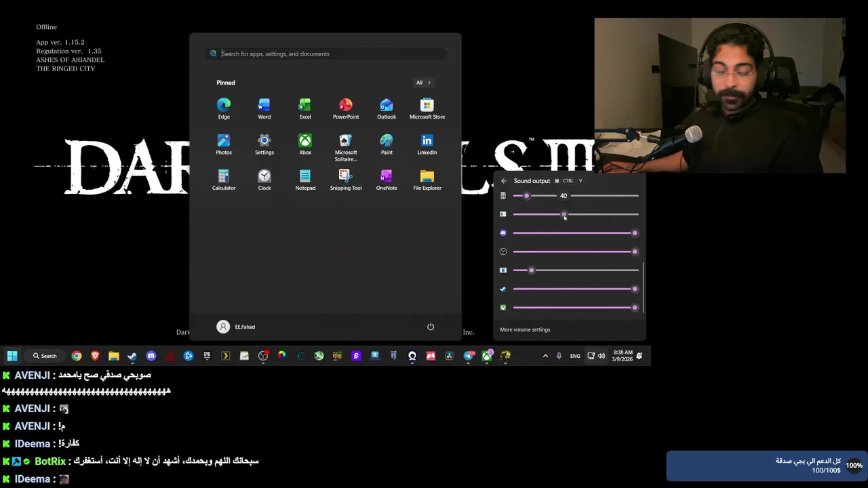Open Settings from the pinned apps

click(x=264, y=144)
